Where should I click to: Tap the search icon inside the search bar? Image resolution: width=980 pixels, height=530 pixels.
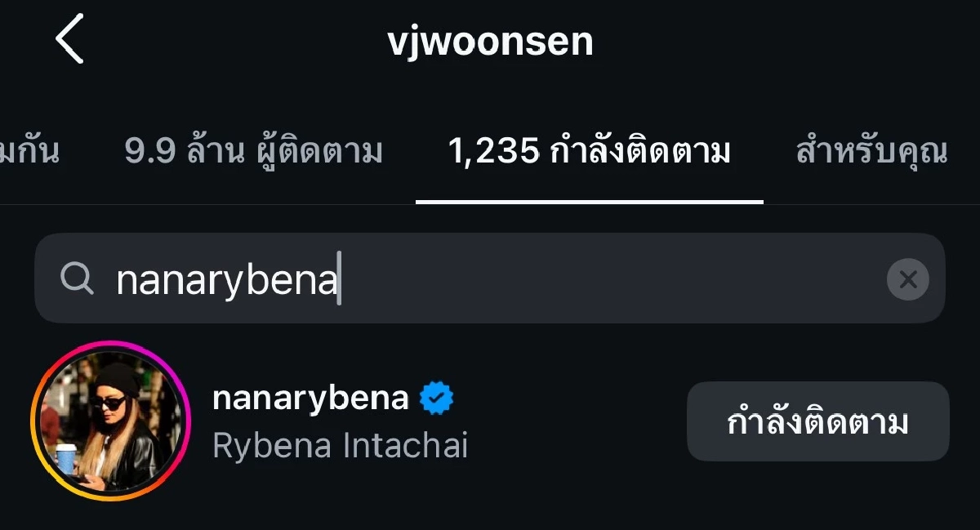[77, 278]
